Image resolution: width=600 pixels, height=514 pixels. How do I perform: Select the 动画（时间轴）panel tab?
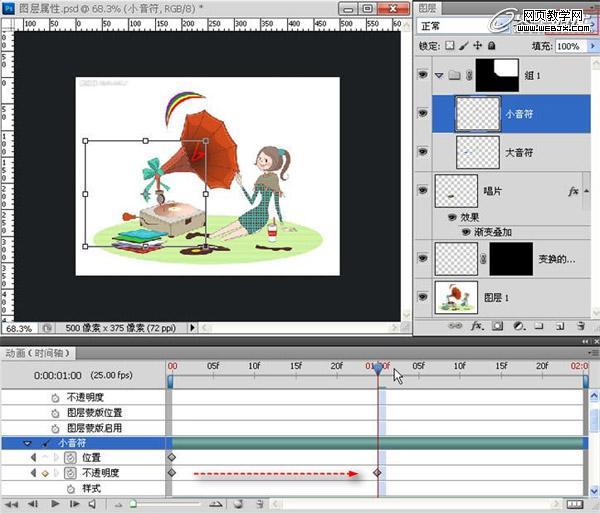(x=38, y=353)
